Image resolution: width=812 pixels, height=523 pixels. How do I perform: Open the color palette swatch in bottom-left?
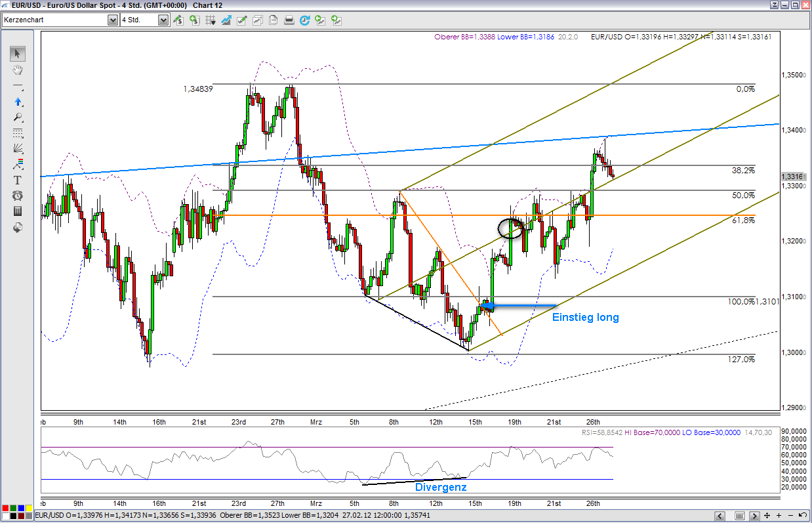pyautogui.click(x=17, y=510)
